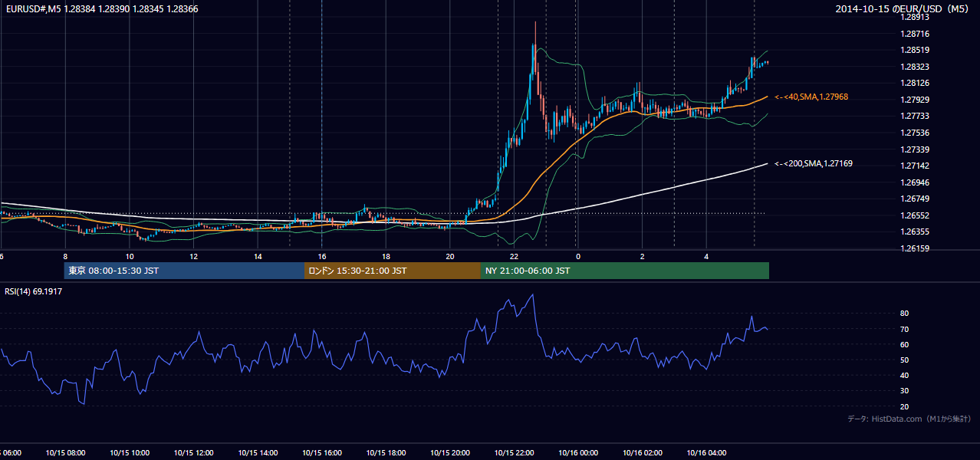Screen dimensions: 980x460
Task: Click the 10/15 20:00 bottom time label
Action: click(449, 453)
